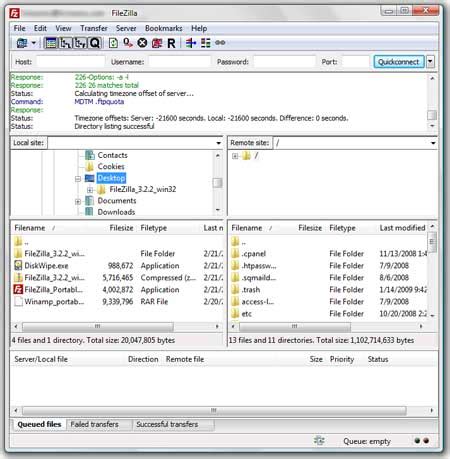Expand the Documents tree node

coord(78,201)
